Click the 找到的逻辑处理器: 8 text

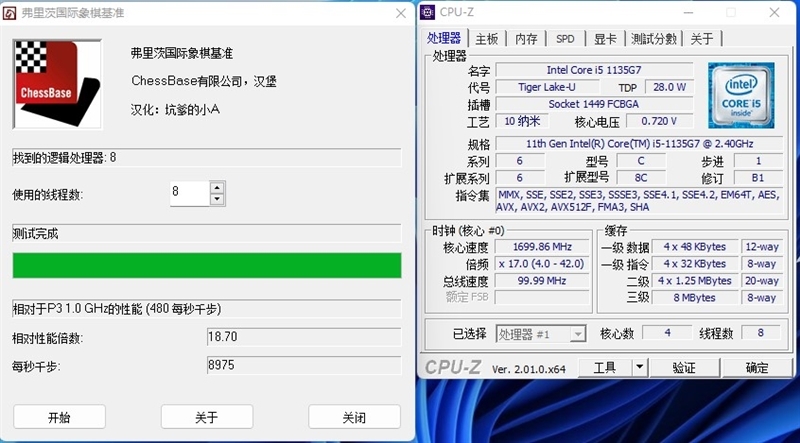64,158
